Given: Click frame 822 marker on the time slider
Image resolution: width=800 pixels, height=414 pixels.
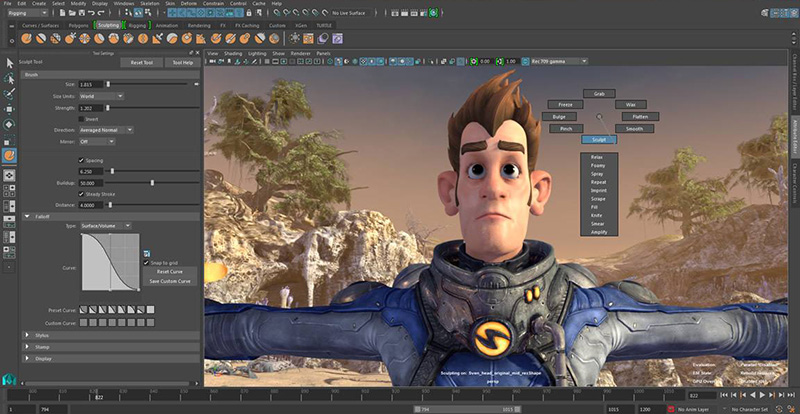Looking at the screenshot, I should tap(97, 395).
